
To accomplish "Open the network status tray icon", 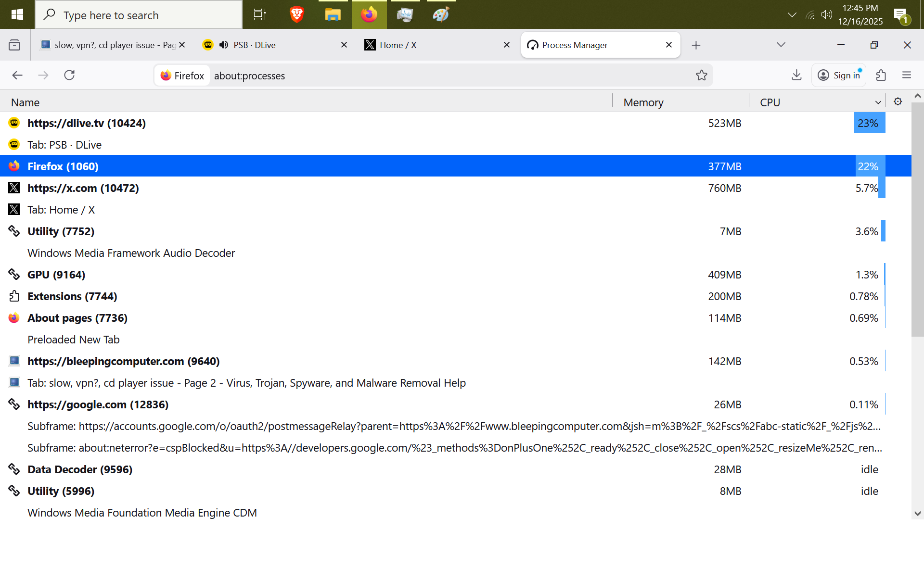I will (x=810, y=15).
